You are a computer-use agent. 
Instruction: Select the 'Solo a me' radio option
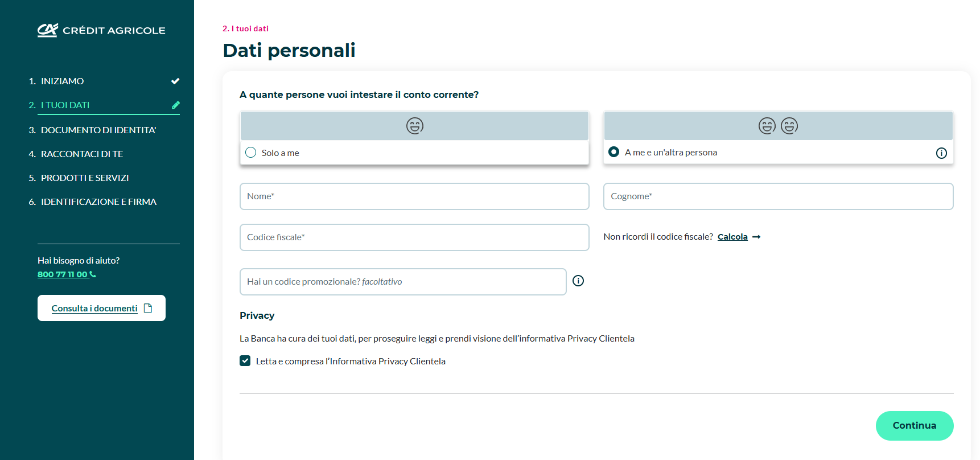point(251,153)
